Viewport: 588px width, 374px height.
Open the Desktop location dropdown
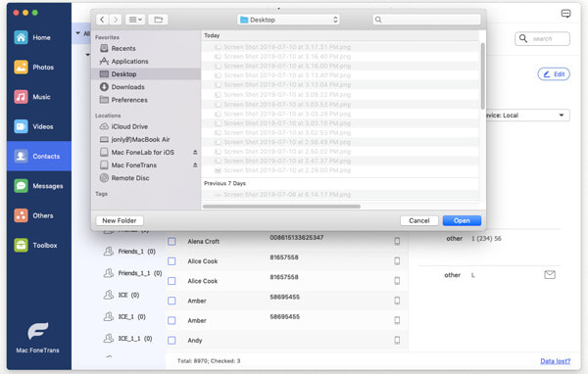click(288, 20)
